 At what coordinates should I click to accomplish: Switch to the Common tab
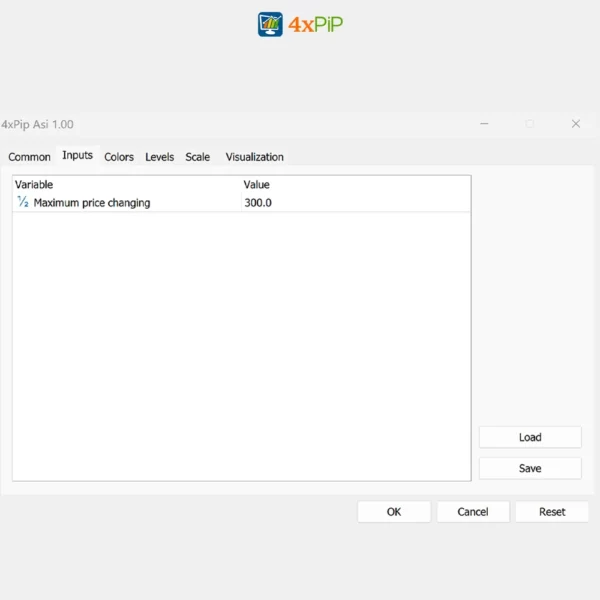tap(29, 157)
